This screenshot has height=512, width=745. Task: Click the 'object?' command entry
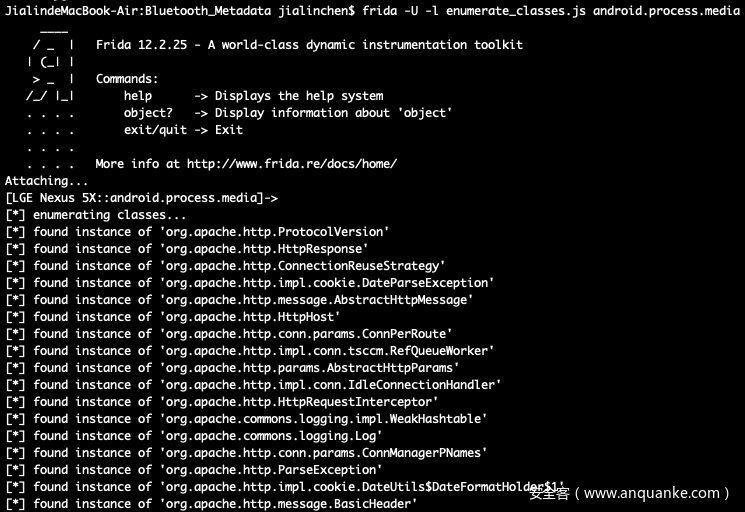(x=148, y=113)
